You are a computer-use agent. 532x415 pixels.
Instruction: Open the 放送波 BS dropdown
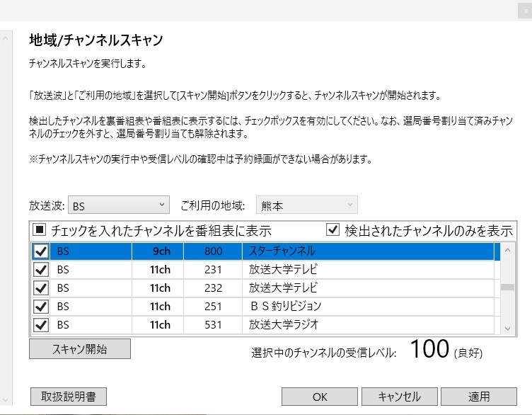coord(119,205)
